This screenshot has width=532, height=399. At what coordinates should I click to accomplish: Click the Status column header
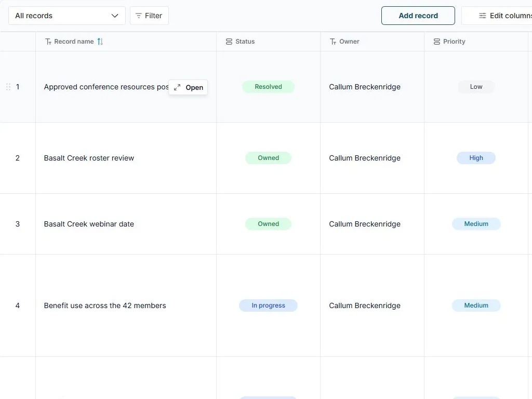(268, 42)
